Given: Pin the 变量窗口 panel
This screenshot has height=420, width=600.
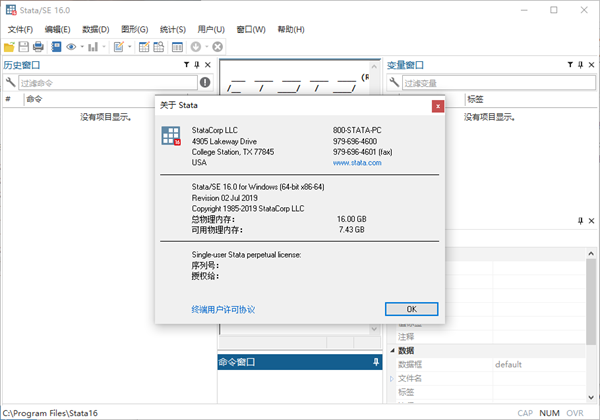Looking at the screenshot, I should (580, 65).
